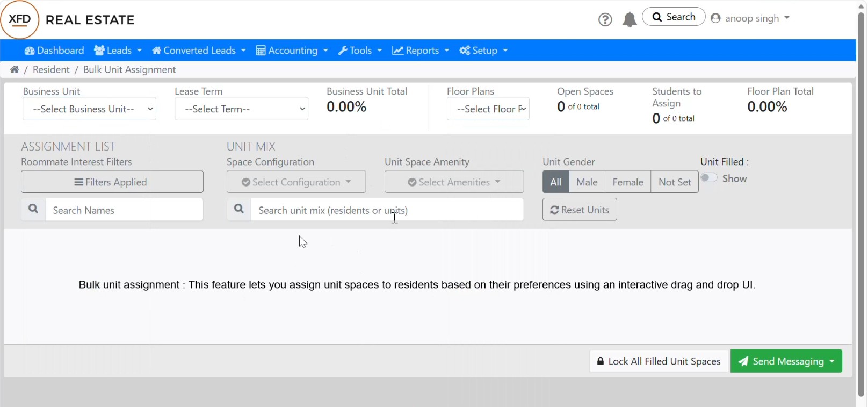Viewport: 868px width, 407px height.
Task: Open the Leads menu
Action: point(118,51)
